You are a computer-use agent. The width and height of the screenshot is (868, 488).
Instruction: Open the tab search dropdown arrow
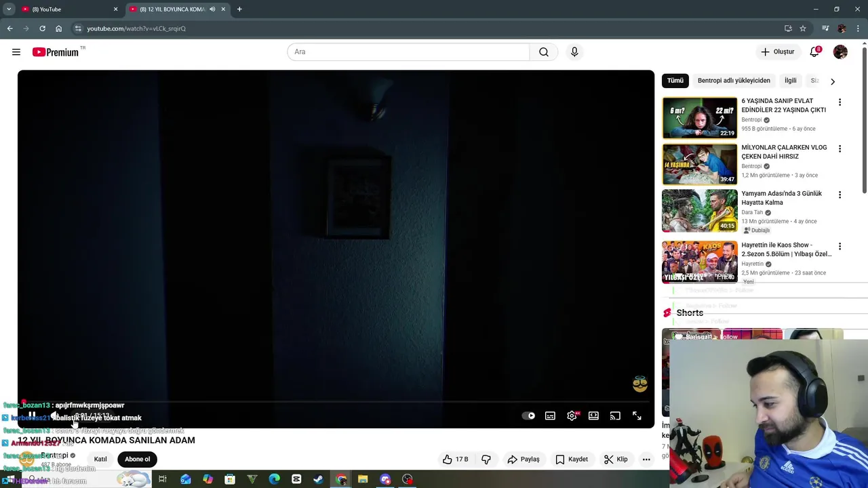coord(9,9)
